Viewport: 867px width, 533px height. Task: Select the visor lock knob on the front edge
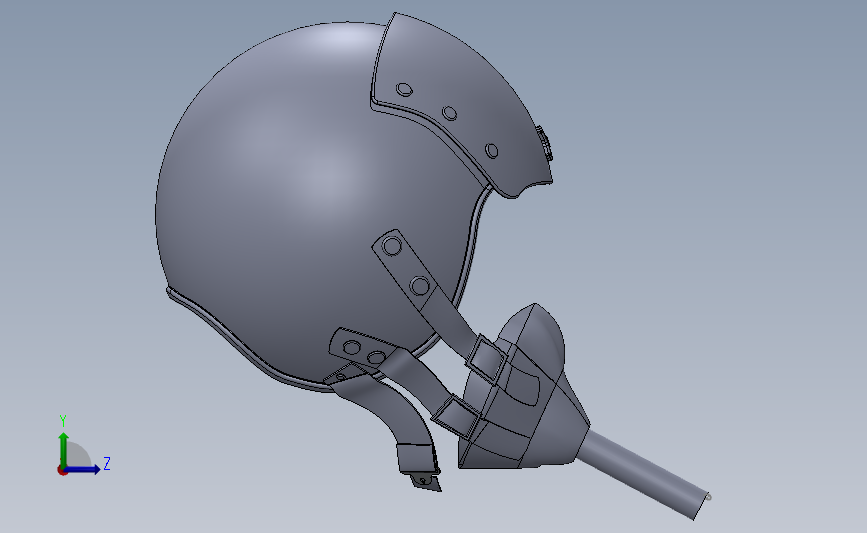545,143
